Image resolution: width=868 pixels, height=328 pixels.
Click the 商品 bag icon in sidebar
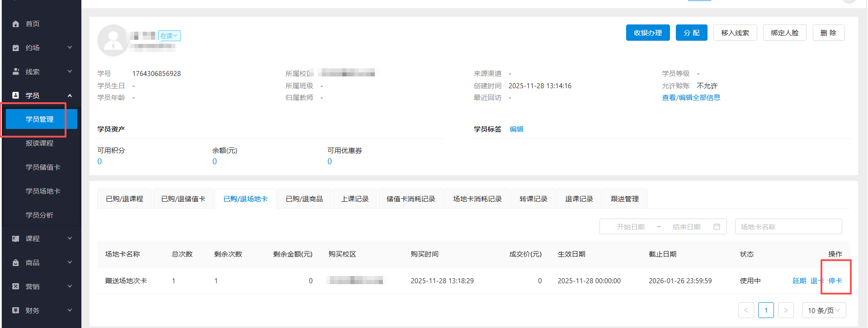click(x=16, y=262)
